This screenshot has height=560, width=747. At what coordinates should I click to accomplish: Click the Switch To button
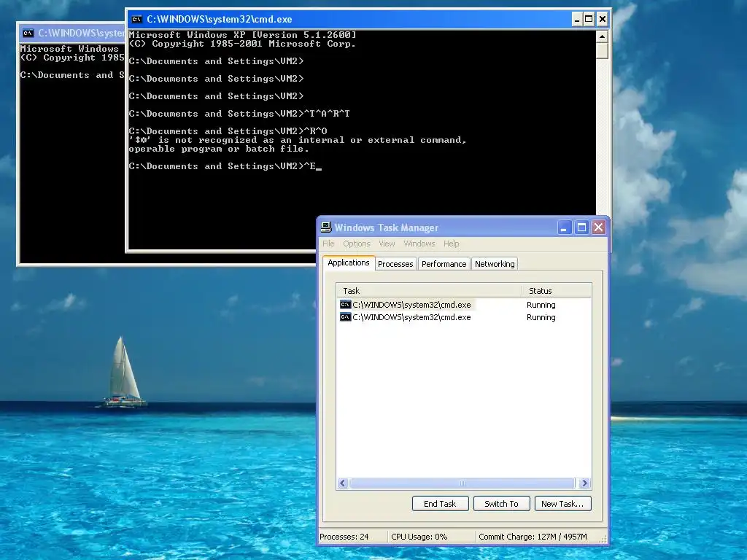coord(501,504)
